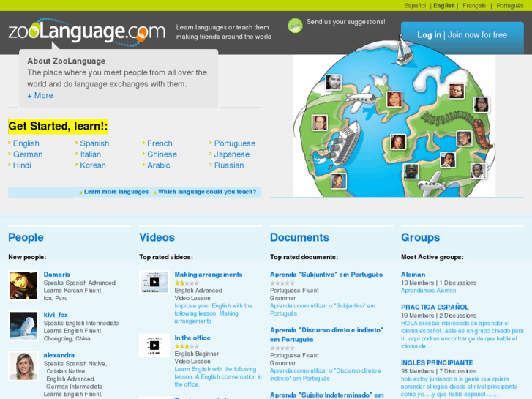Click star rating of Aprenda Subjuntivo document

click(x=282, y=283)
